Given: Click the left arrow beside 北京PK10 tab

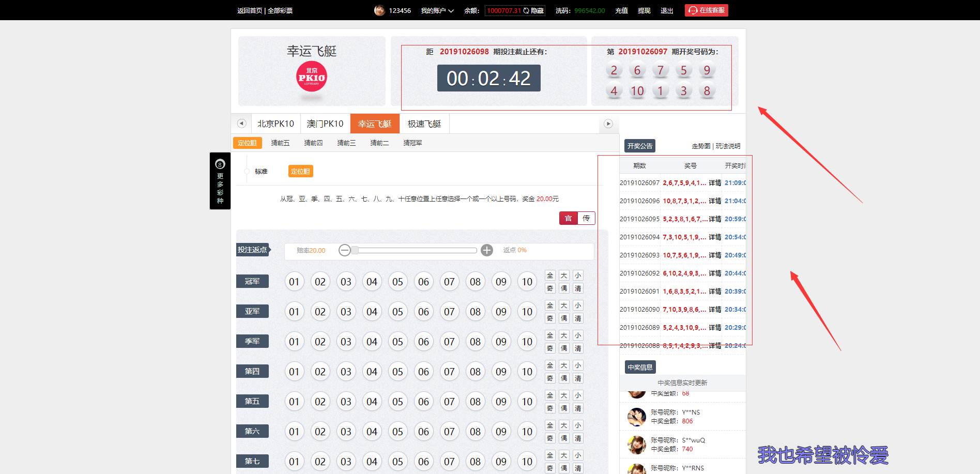Looking at the screenshot, I should [x=241, y=124].
